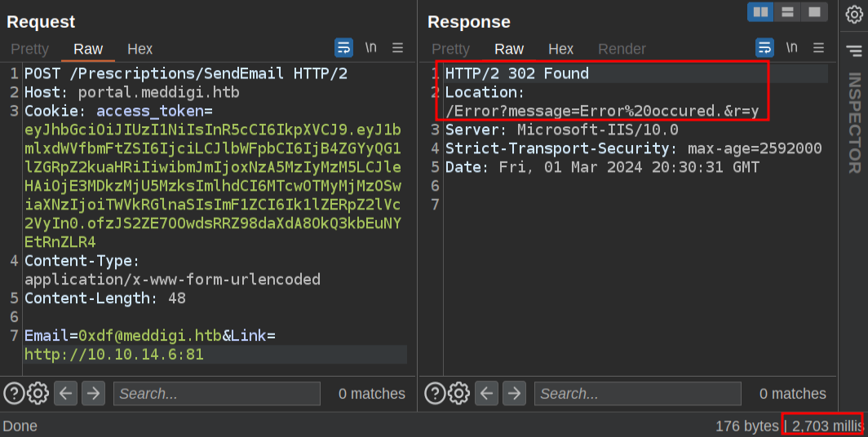Toggle word wrap icon in Response panel

pos(764,48)
